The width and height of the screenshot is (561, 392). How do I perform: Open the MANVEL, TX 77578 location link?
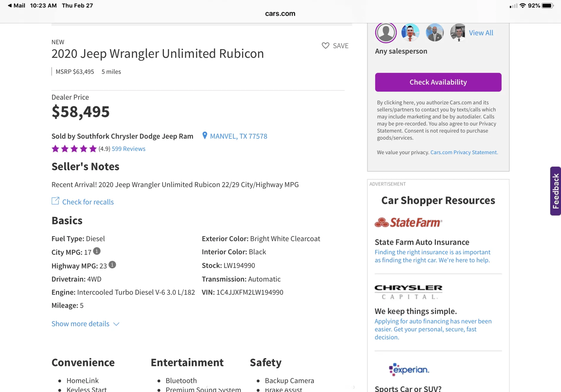(239, 136)
